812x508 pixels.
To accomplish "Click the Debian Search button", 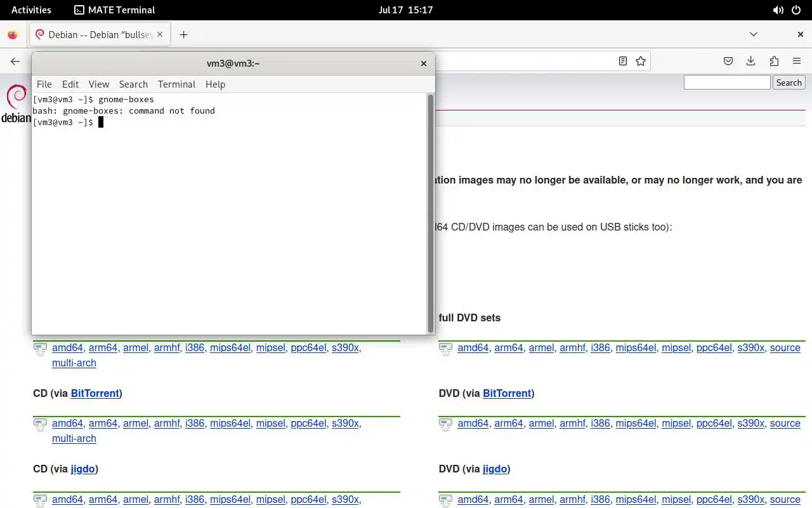I will coord(789,83).
